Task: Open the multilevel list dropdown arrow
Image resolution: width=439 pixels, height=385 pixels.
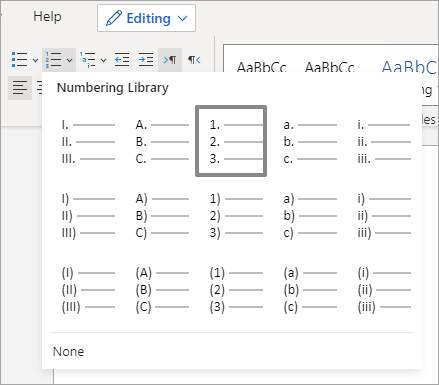Action: click(x=103, y=60)
